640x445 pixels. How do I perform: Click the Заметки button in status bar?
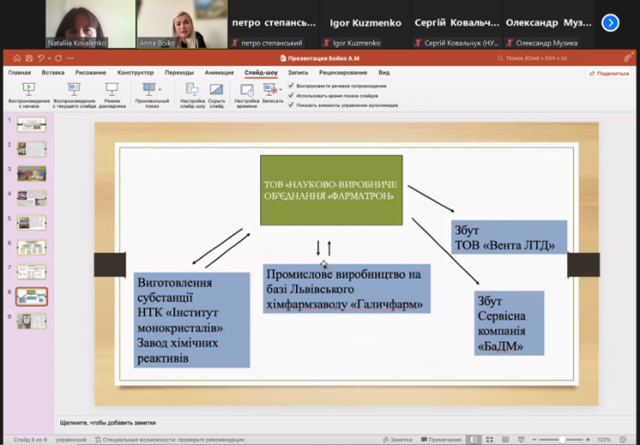[397, 440]
